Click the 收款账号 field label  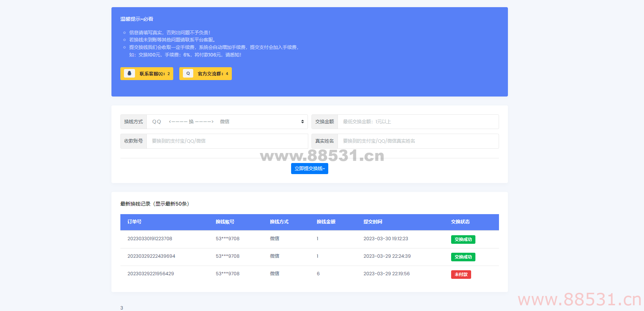[134, 141]
